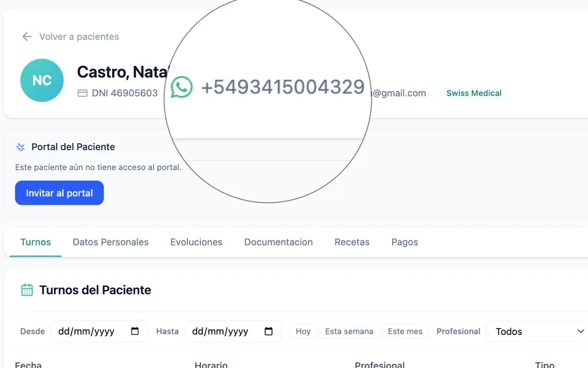Click the DNI 46905603 text

(125, 93)
